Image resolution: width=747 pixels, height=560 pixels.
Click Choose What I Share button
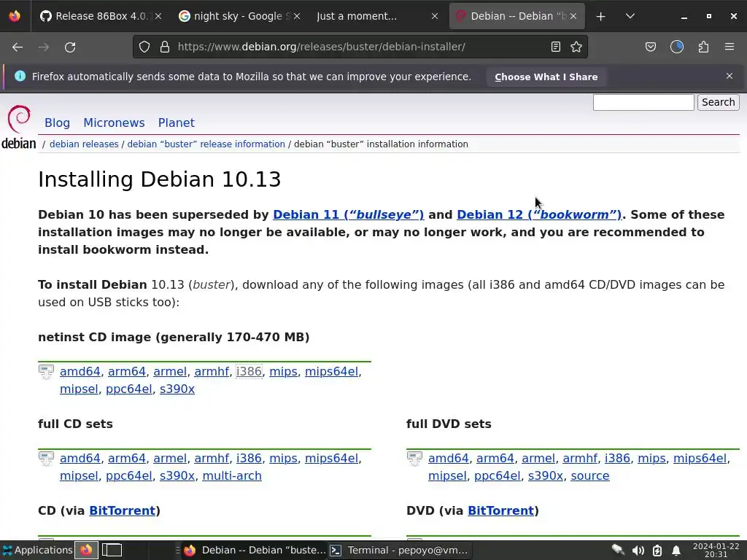coord(546,77)
